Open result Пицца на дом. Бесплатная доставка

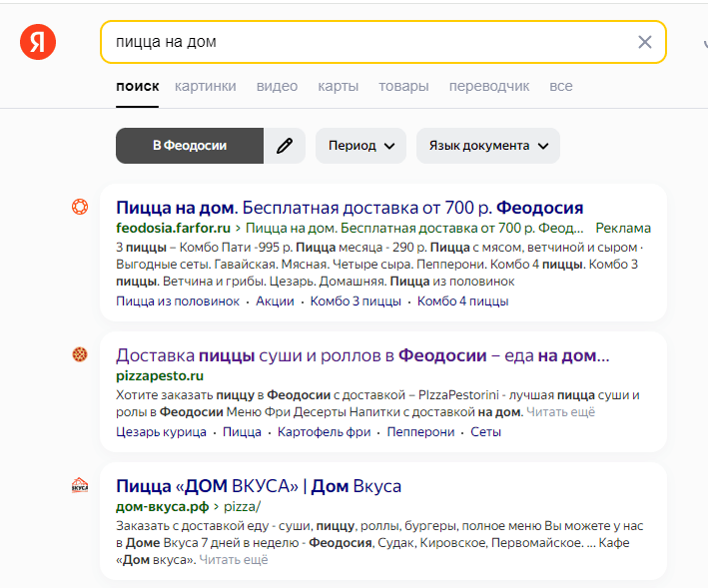pos(350,208)
